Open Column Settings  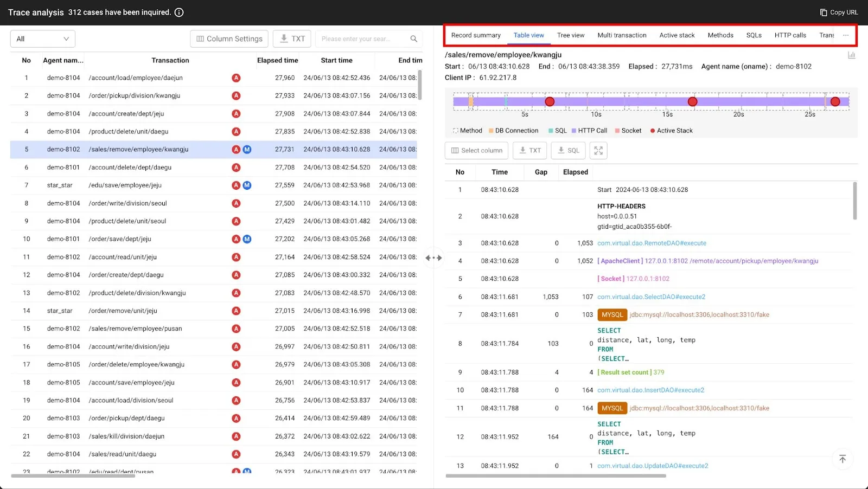pos(229,38)
